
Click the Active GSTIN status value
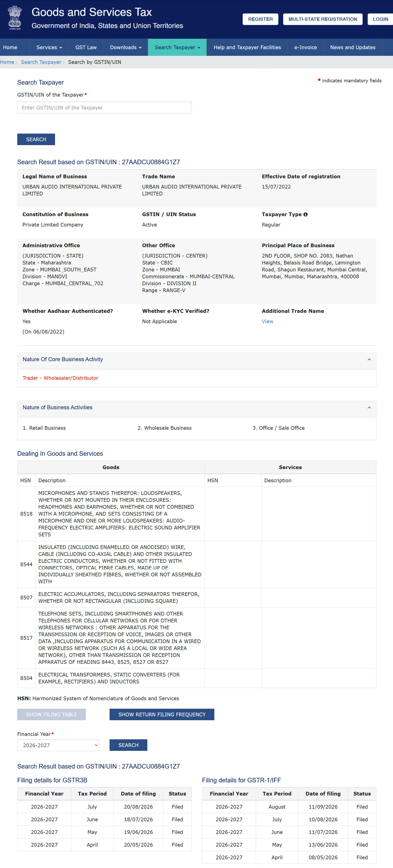pyautogui.click(x=149, y=225)
